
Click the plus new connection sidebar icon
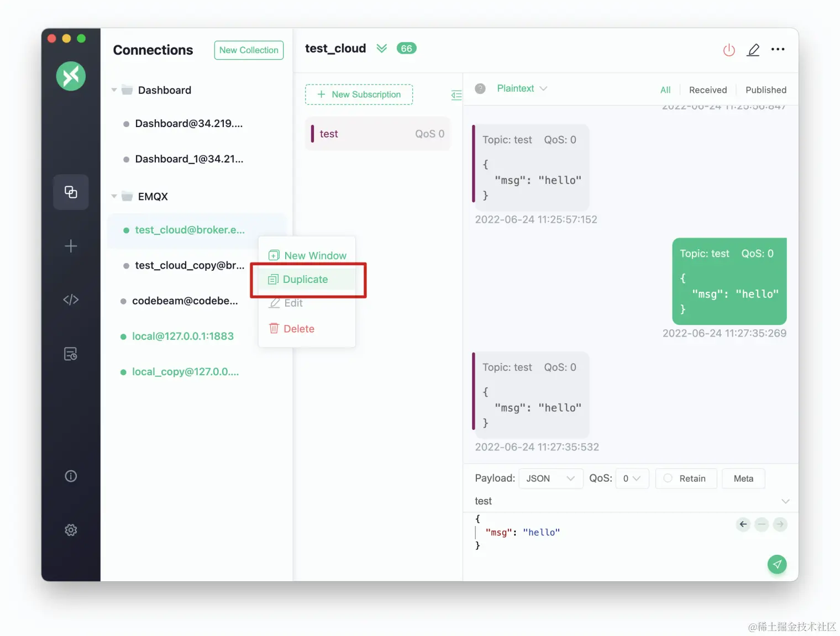click(71, 246)
